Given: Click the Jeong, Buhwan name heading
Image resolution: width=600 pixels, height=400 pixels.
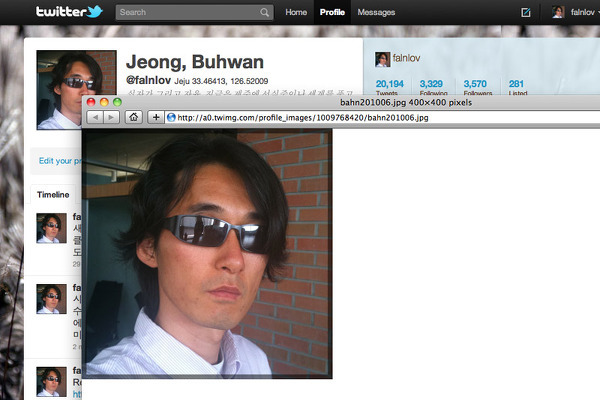Looking at the screenshot, I should [195, 62].
